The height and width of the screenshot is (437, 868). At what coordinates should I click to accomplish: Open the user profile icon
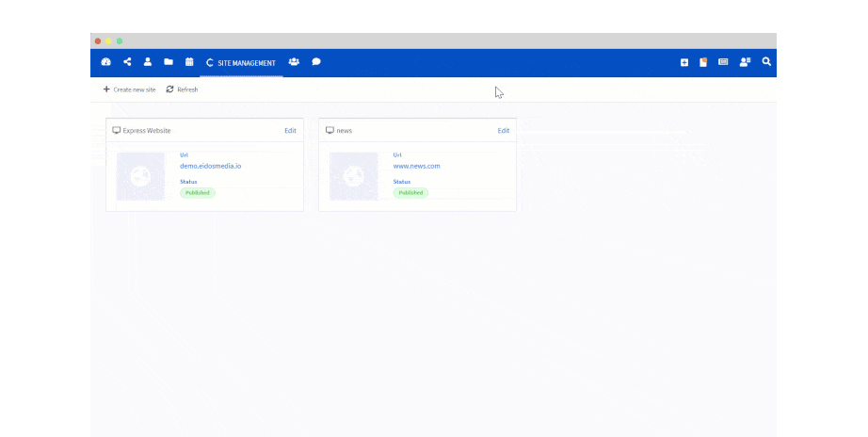(148, 62)
